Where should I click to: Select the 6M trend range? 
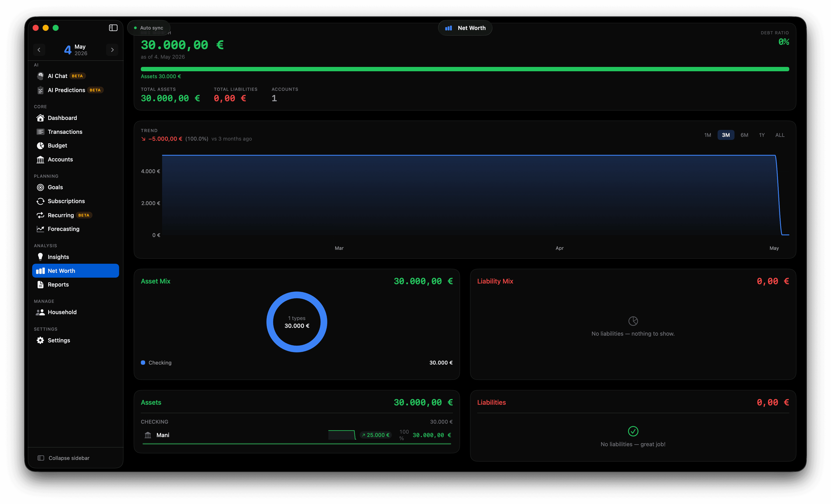744,135
